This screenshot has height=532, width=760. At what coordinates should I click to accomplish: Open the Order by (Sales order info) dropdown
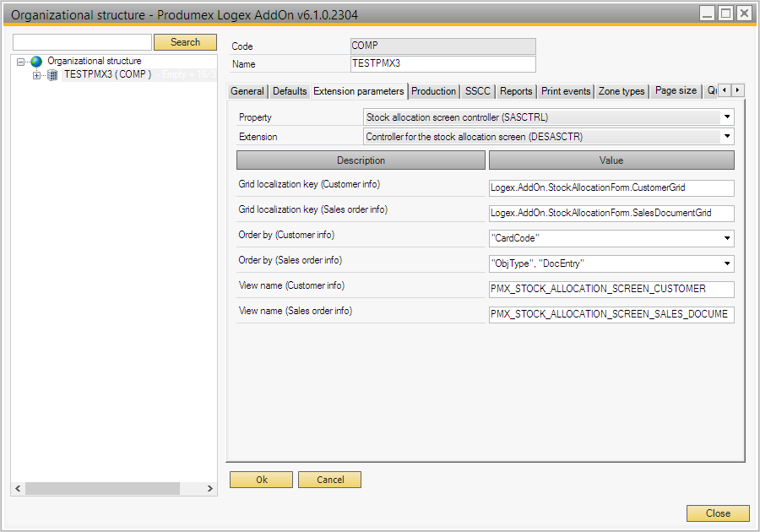[726, 264]
